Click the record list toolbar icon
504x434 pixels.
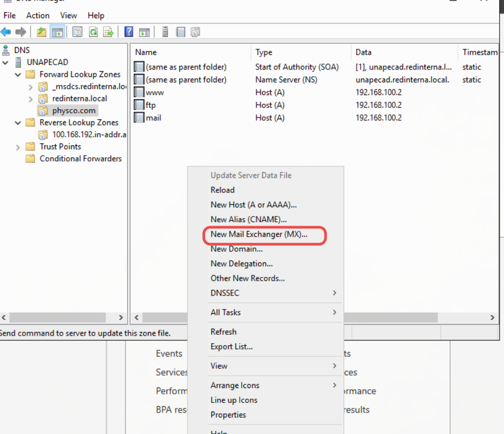point(180,32)
